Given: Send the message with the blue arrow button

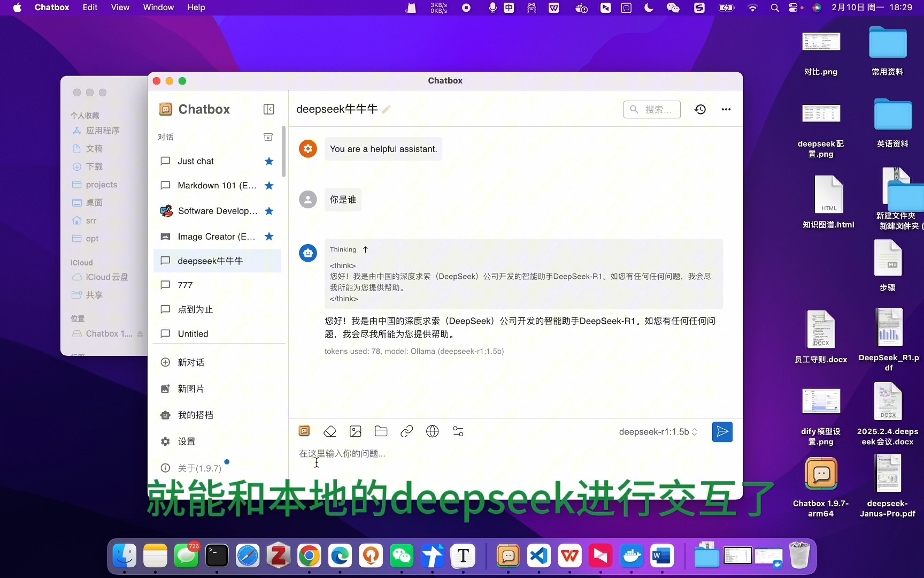Looking at the screenshot, I should (722, 432).
